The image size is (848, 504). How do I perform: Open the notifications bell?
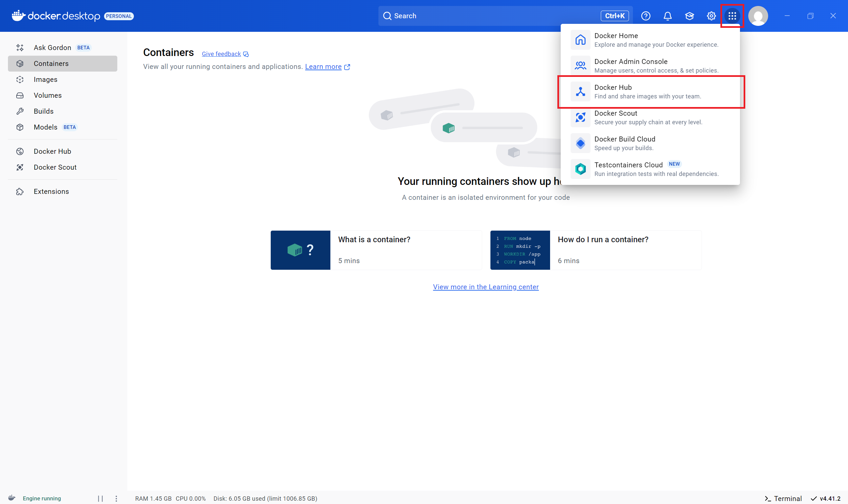(x=667, y=16)
